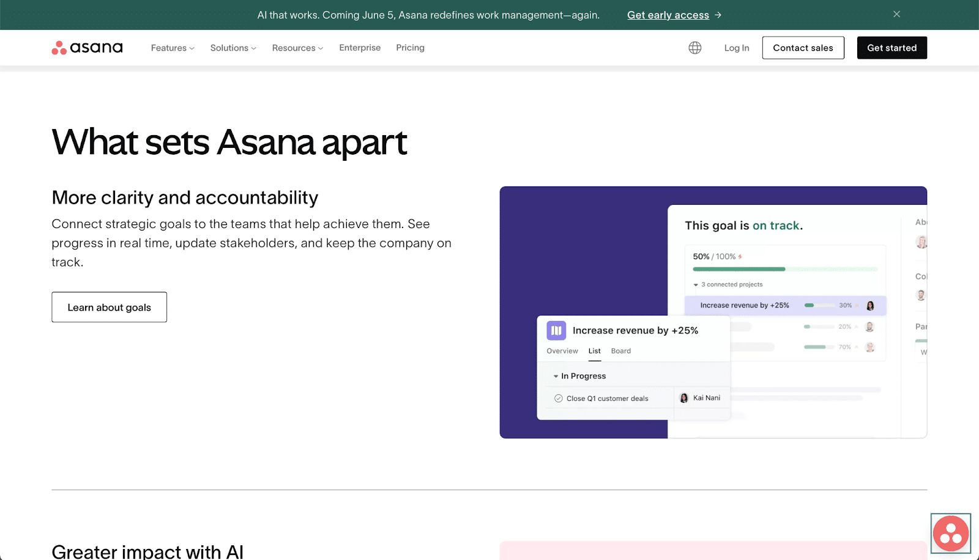Click the Greater impact with AI heading

pyautogui.click(x=147, y=551)
